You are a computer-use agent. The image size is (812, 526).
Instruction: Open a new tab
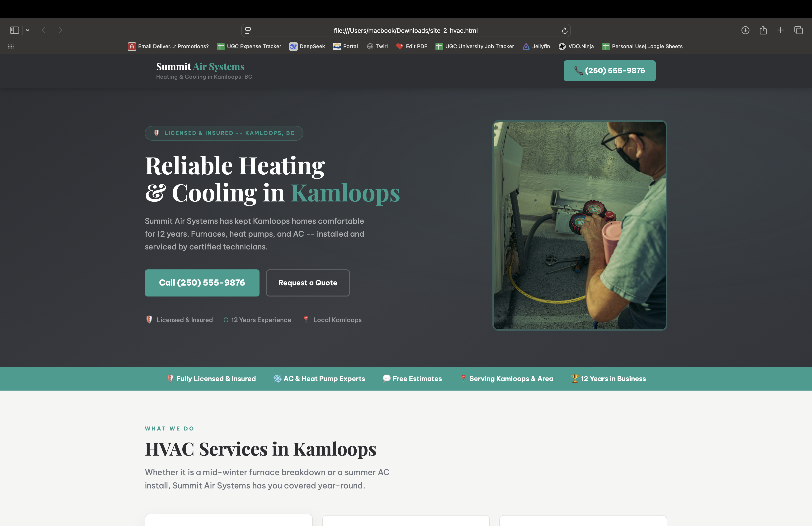point(781,30)
